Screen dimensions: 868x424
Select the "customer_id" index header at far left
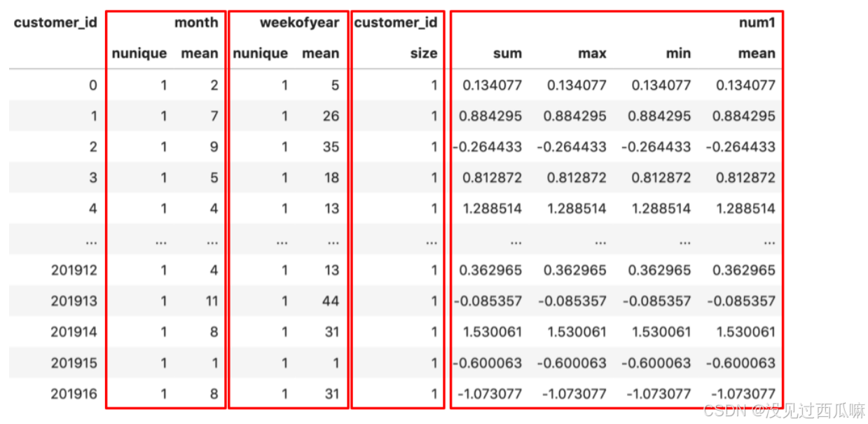pos(55,22)
